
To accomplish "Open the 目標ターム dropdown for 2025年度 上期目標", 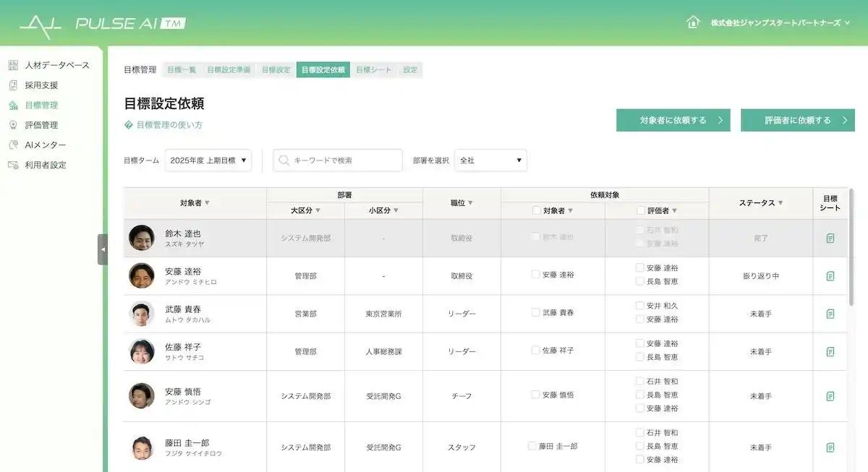I will 208,160.
